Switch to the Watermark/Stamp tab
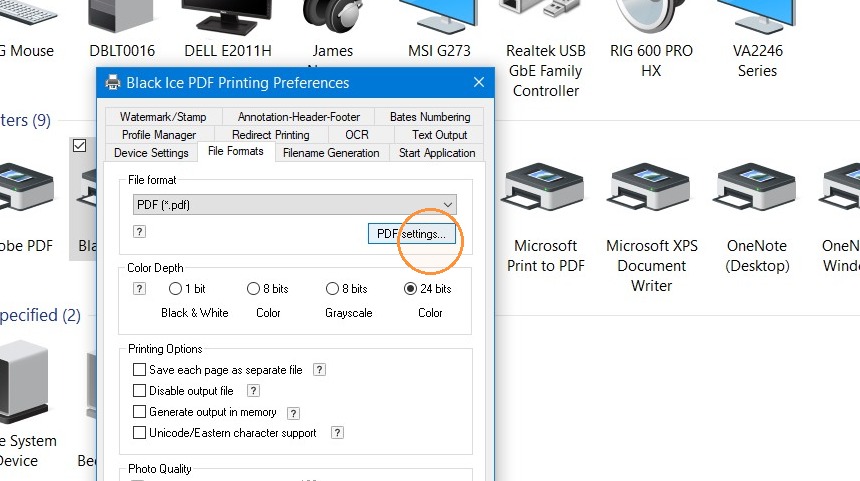Image resolution: width=860 pixels, height=481 pixels. (163, 117)
